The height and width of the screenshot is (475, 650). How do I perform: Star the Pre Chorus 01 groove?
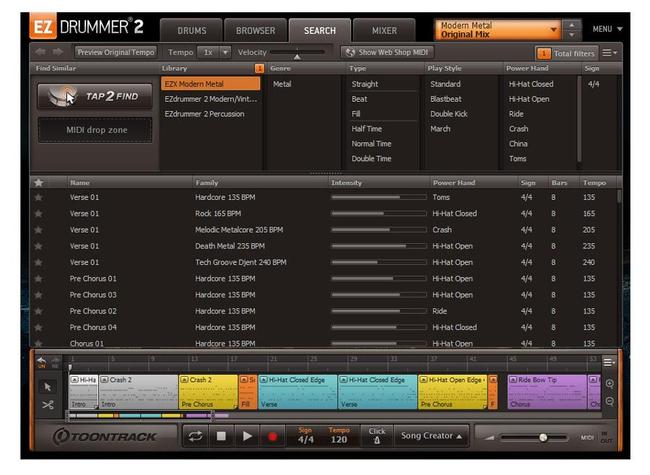pos(39,279)
